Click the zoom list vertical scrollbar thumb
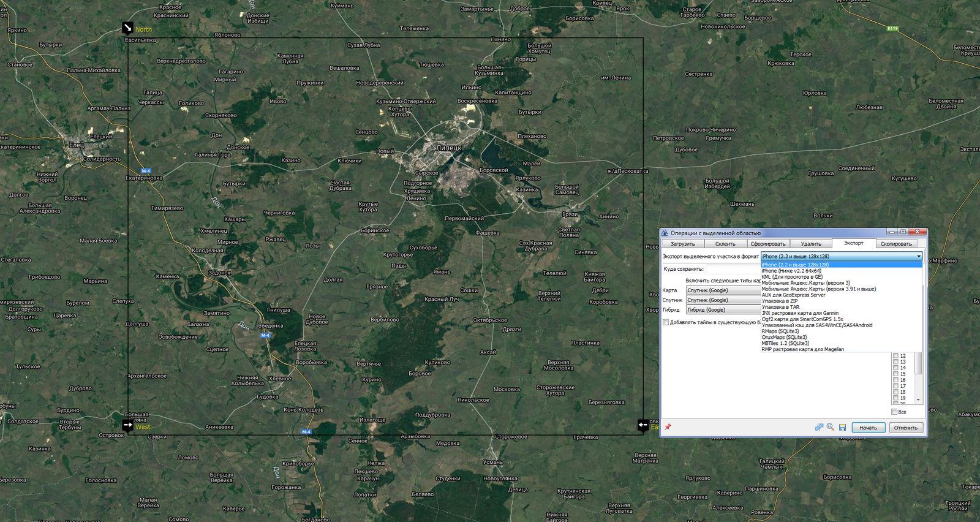980x522 pixels. coord(918,363)
